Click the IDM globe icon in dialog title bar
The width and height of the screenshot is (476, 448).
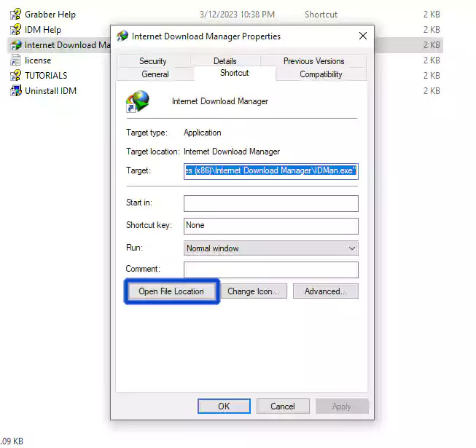(122, 36)
